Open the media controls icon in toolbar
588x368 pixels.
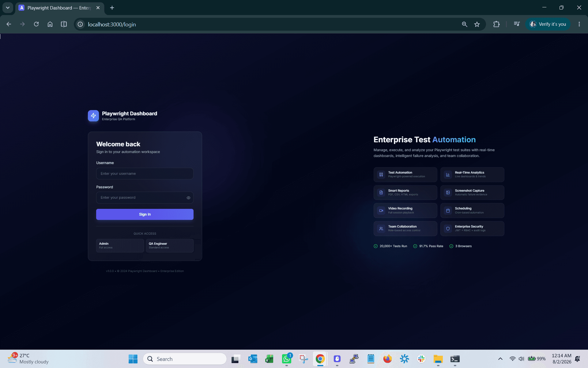pyautogui.click(x=517, y=24)
